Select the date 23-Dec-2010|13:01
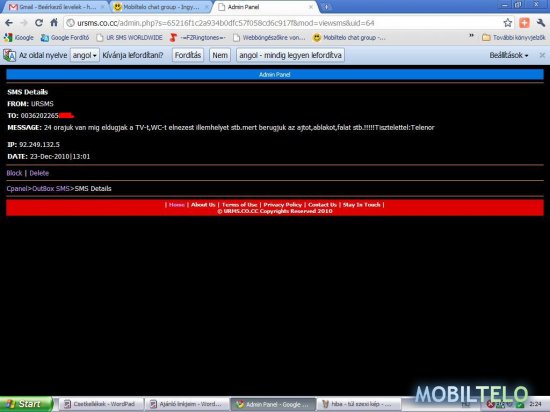 point(60,156)
